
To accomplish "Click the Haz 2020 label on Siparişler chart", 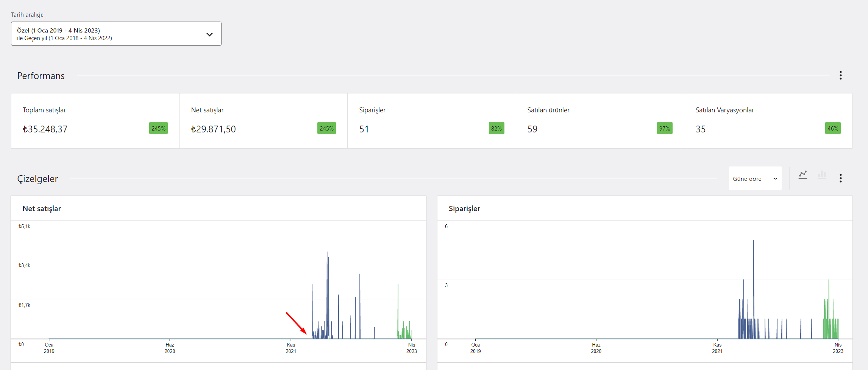I will pos(596,348).
